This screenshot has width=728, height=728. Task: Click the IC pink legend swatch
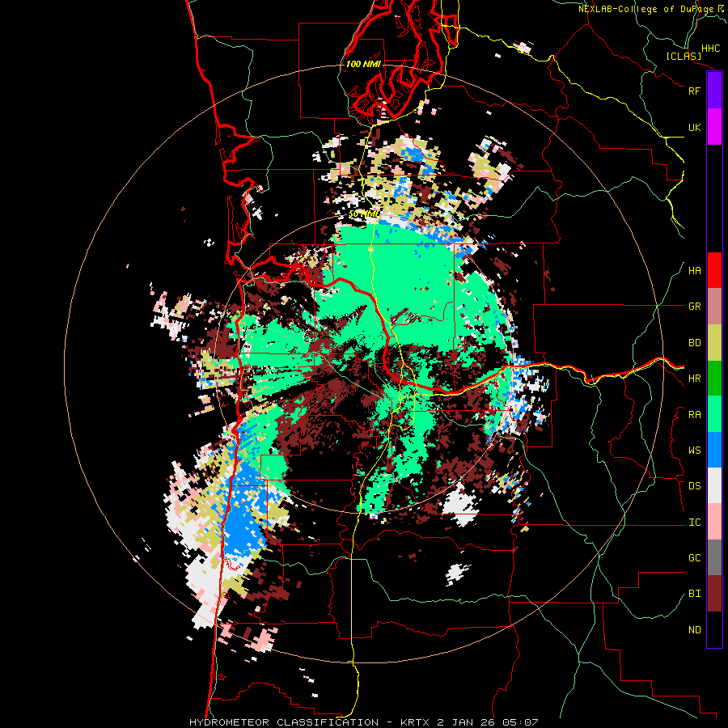(714, 522)
